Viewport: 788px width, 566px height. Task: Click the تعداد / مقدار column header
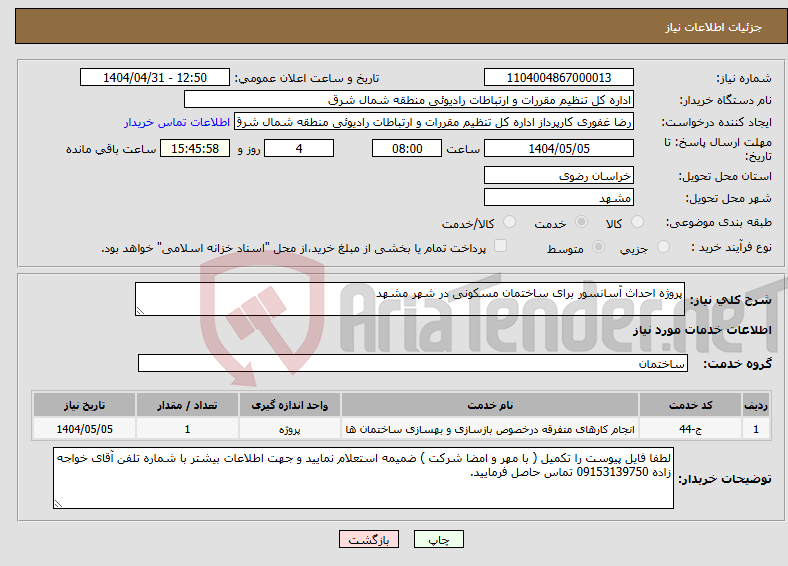pyautogui.click(x=187, y=405)
